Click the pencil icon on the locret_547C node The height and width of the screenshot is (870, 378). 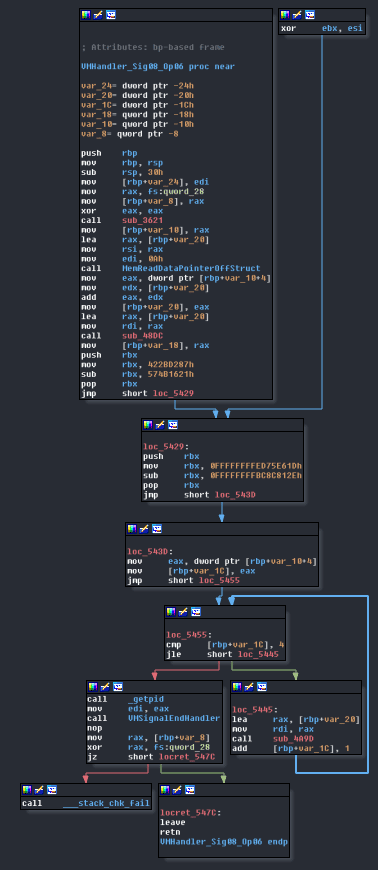177,790
